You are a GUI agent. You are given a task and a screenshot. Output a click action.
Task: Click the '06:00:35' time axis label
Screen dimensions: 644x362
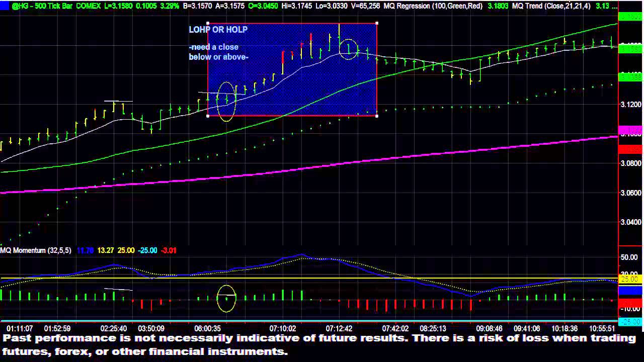tap(207, 328)
